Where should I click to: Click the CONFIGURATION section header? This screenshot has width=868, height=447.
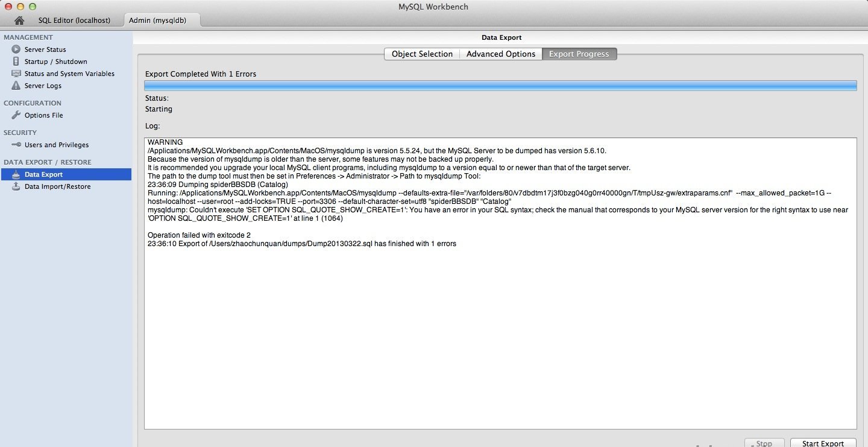coord(33,103)
